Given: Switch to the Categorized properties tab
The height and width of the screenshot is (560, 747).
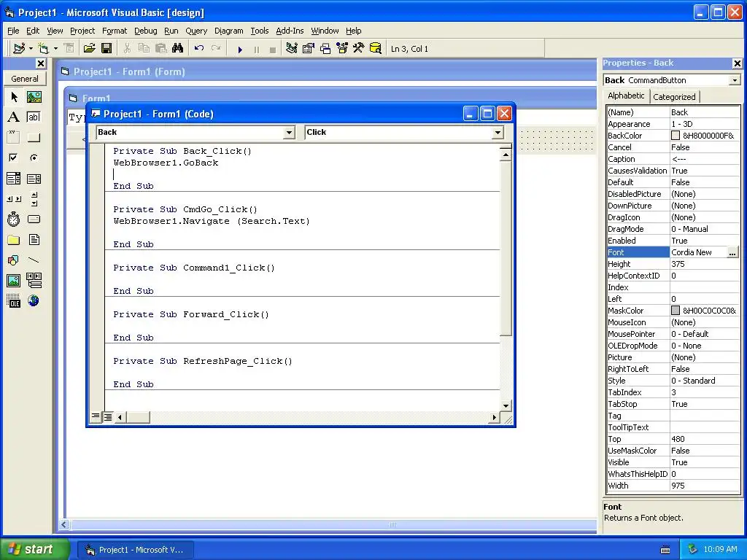Looking at the screenshot, I should pyautogui.click(x=674, y=97).
